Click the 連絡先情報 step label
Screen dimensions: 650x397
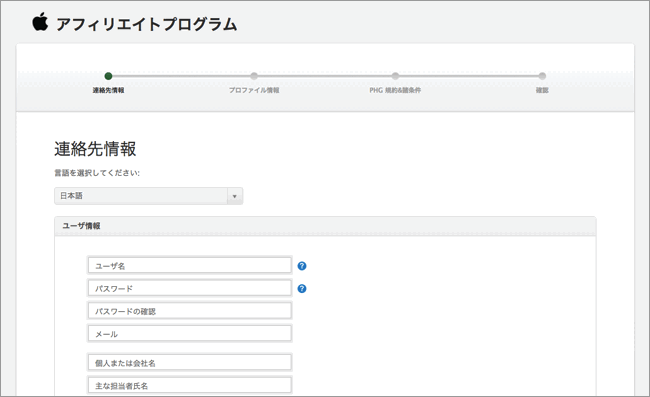(x=108, y=90)
